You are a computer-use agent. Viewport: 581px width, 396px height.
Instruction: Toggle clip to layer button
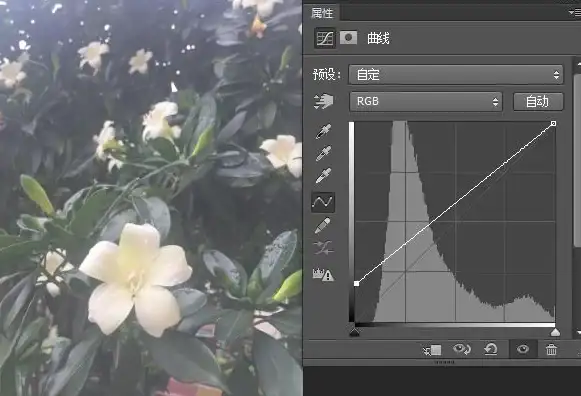coord(432,350)
